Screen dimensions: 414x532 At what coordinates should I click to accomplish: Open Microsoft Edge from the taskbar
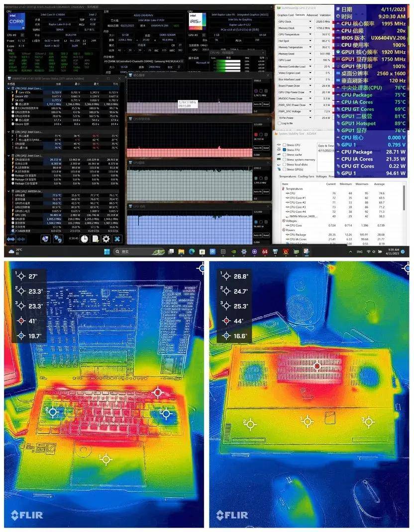[x=192, y=251]
